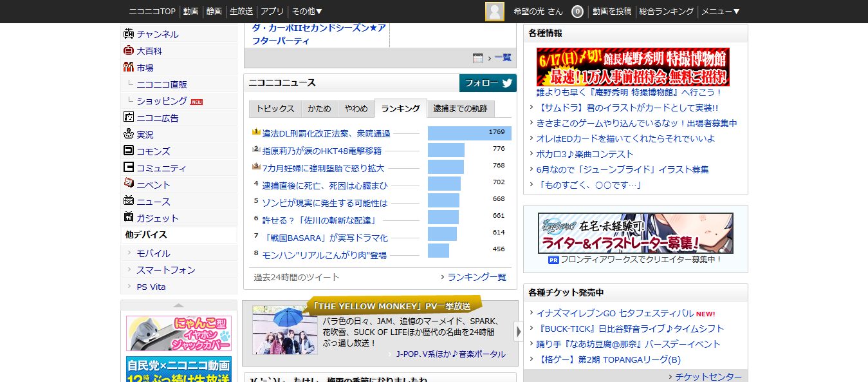Open 【格ゲー】第2期 TOPANGAリーグ(B) link
The image size is (868, 382).
[x=609, y=359]
